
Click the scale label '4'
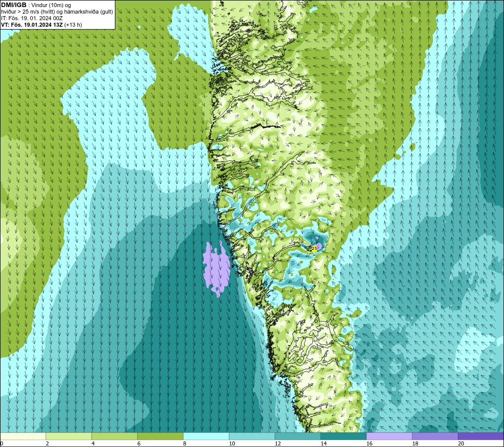93,444
